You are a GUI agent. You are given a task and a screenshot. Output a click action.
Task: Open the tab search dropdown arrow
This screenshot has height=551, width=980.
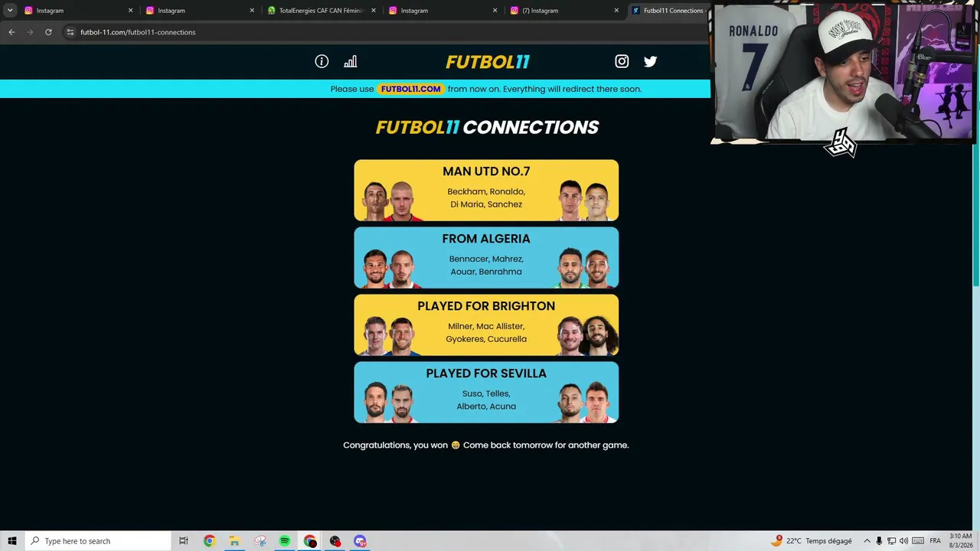tap(10, 11)
